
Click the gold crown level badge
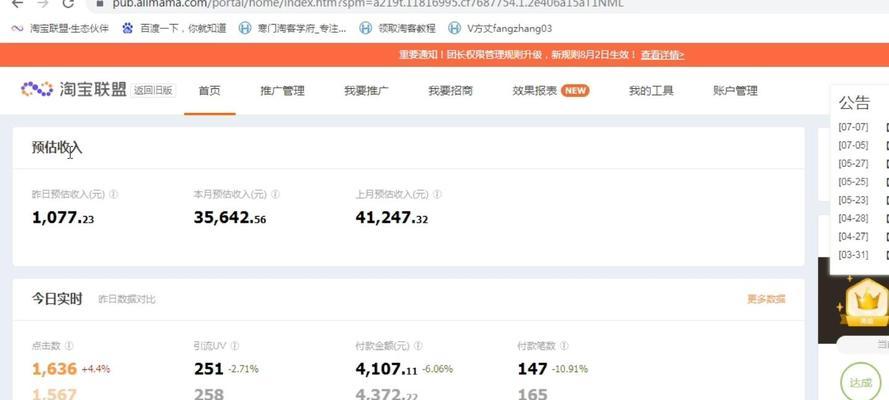tap(866, 303)
